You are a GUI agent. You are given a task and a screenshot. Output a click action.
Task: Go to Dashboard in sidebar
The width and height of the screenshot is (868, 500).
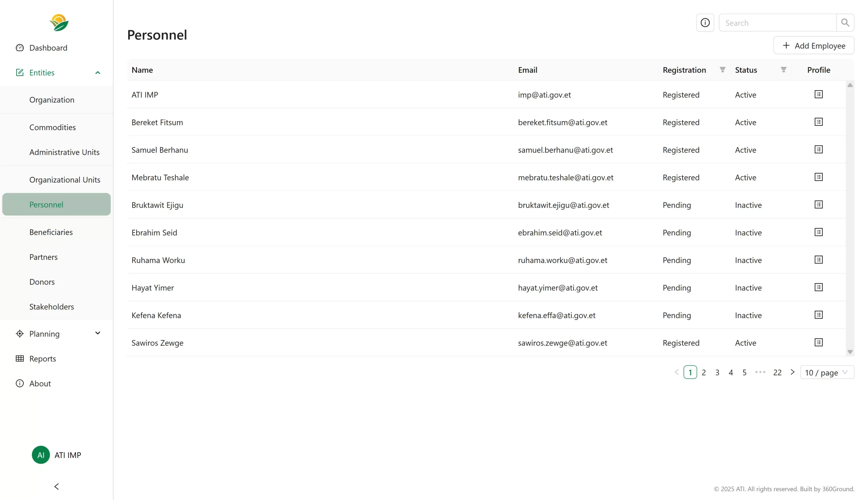[48, 48]
